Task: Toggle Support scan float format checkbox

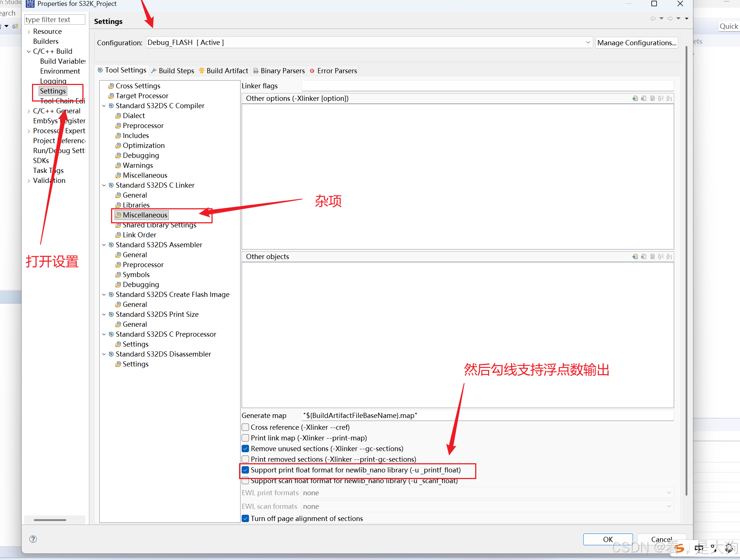Action: pyautogui.click(x=246, y=481)
